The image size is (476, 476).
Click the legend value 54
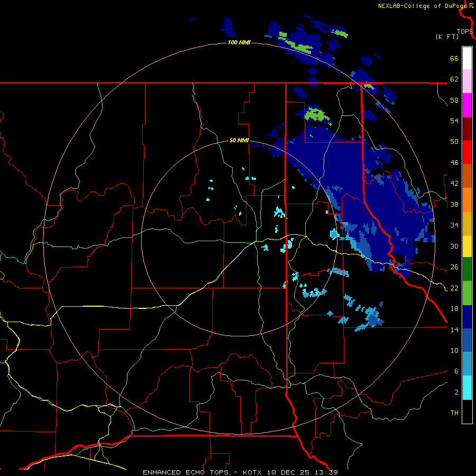[454, 121]
